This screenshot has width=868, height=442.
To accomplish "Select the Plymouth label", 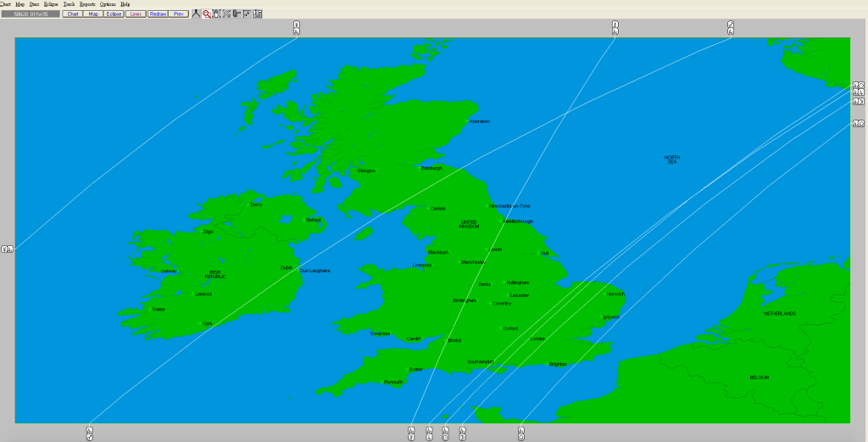I will point(393,382).
